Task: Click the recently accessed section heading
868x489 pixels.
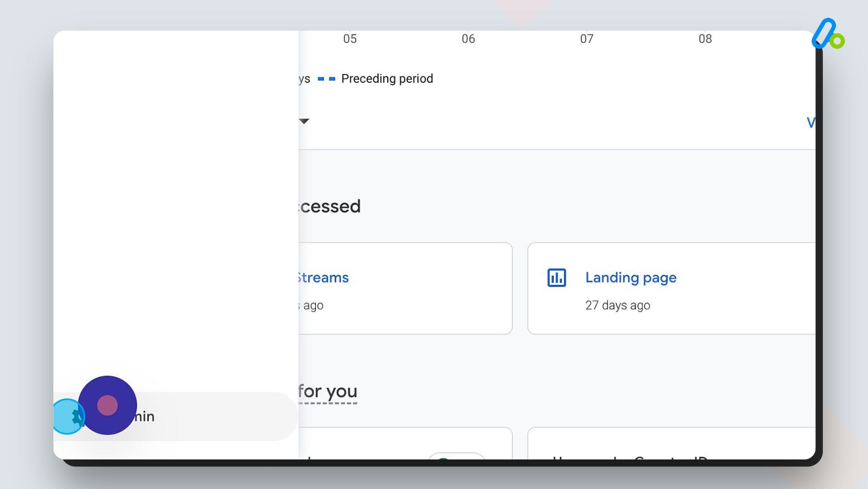Action: (330, 206)
